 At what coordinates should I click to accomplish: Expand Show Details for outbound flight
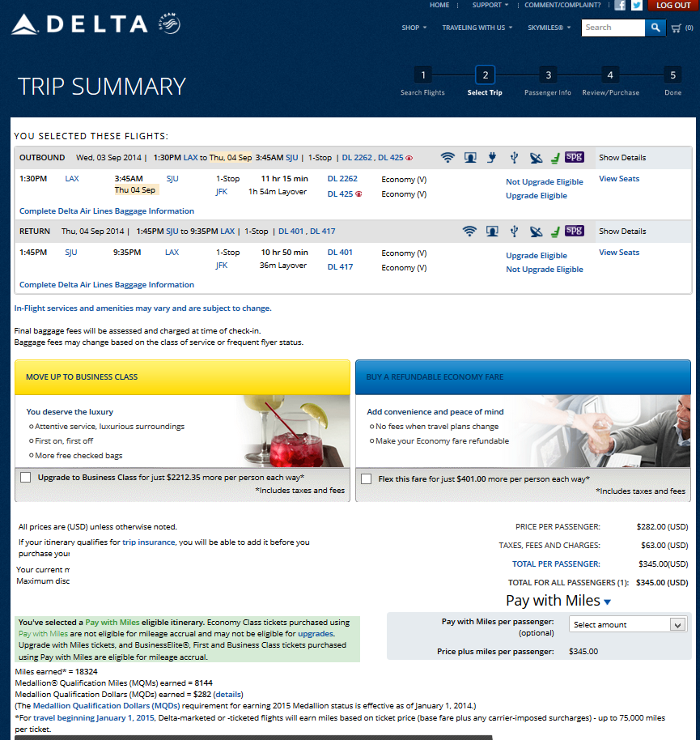point(622,158)
